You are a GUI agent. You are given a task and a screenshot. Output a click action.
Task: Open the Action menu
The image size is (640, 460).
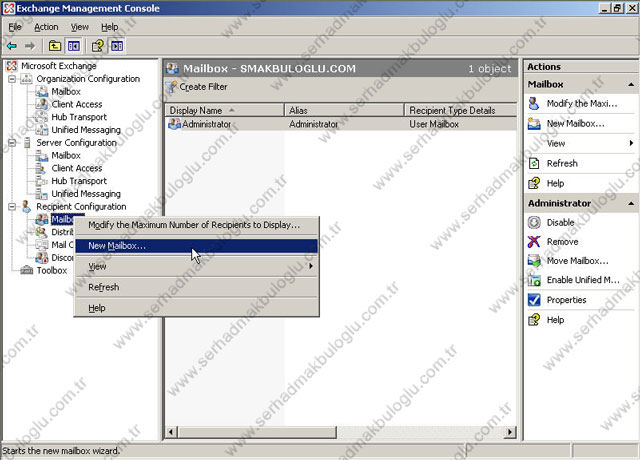[46, 27]
